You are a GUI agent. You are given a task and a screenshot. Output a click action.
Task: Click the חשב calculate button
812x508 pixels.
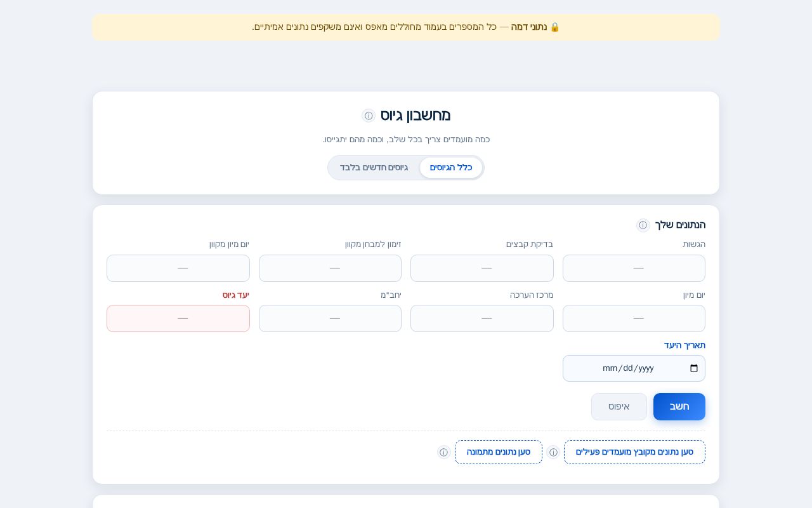click(679, 406)
